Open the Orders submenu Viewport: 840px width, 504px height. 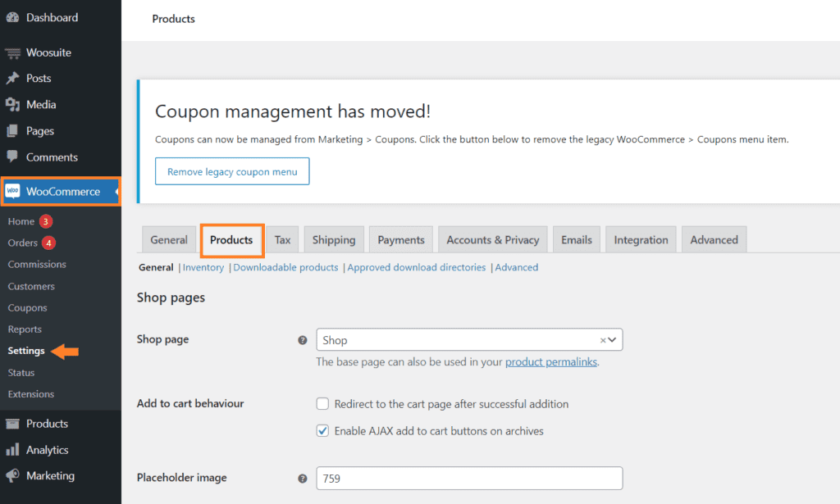click(22, 243)
